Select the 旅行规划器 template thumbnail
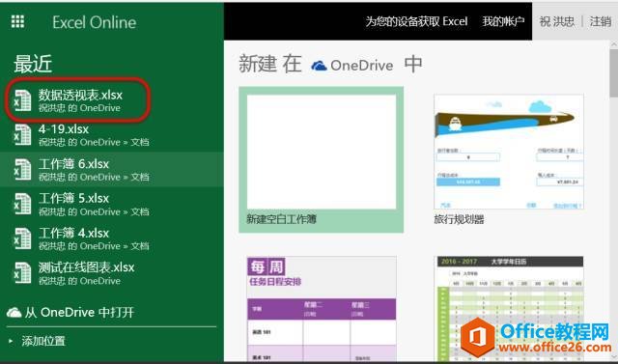The width and height of the screenshot is (618, 364). click(509, 152)
